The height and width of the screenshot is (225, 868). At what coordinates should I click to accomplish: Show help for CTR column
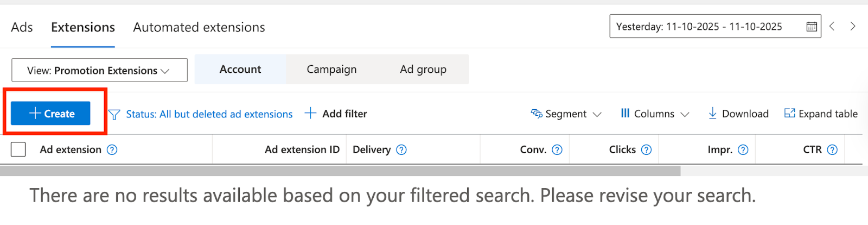tap(832, 150)
